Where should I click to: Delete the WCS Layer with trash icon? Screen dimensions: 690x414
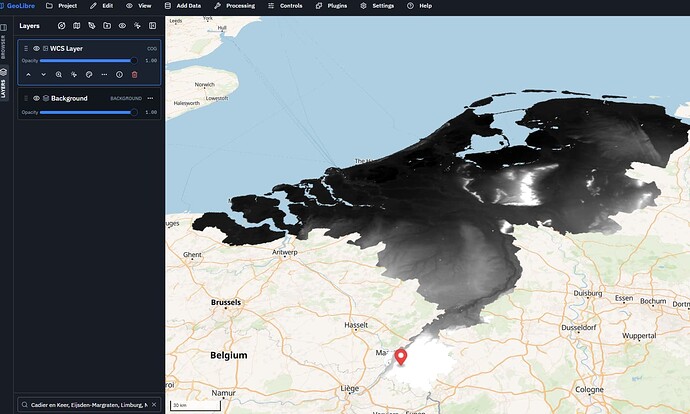point(135,75)
